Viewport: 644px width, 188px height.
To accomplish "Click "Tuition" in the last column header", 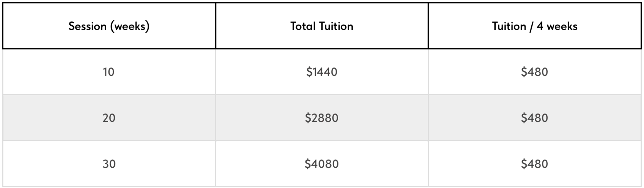I will coord(509,26).
